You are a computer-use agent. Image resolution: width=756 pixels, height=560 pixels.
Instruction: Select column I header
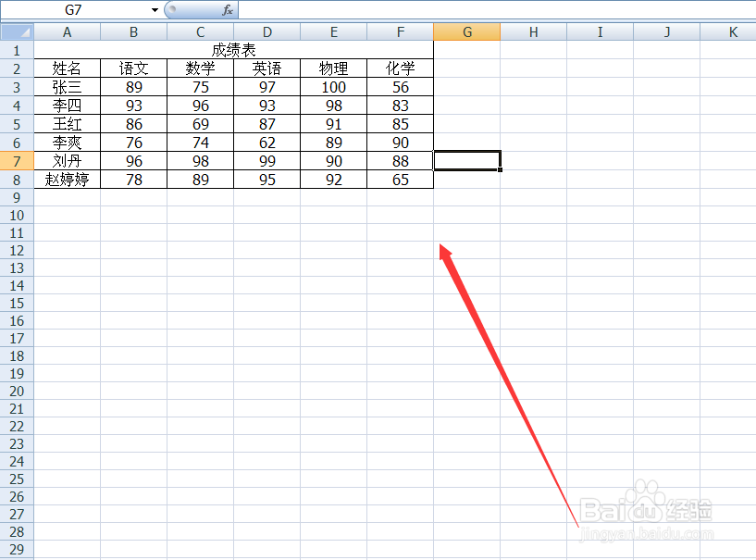click(x=600, y=31)
